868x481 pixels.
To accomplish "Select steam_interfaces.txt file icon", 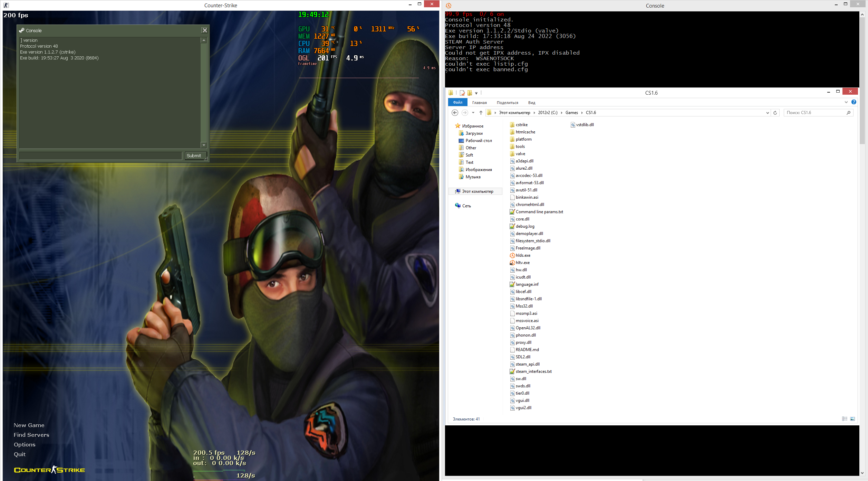I will tap(512, 371).
